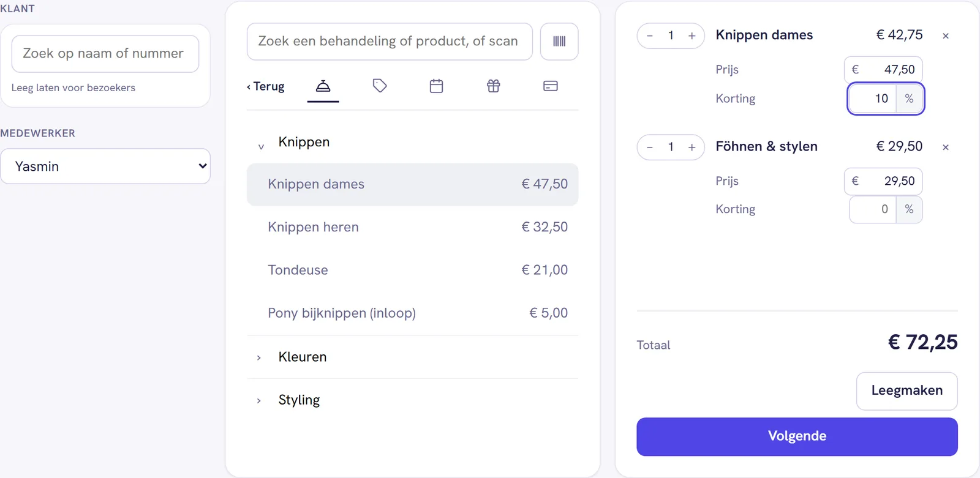Viewport: 980px width, 478px height.
Task: Select the prepaid card icon tab
Action: (551, 86)
